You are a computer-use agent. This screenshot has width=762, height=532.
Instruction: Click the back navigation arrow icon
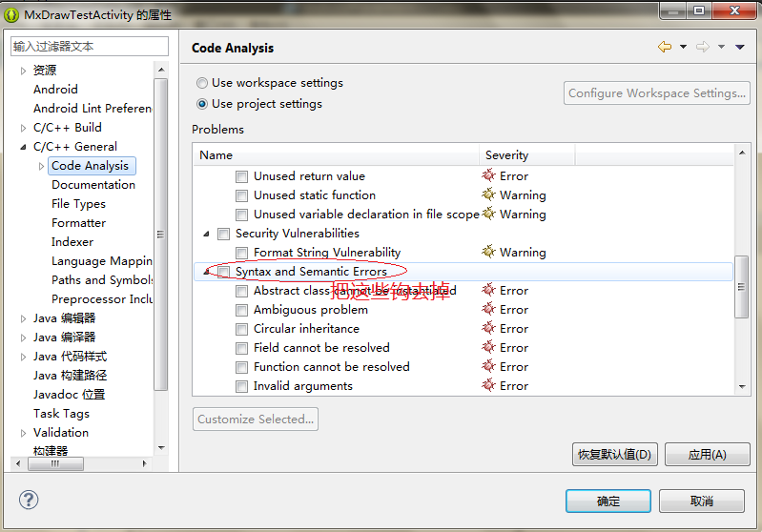click(x=665, y=48)
